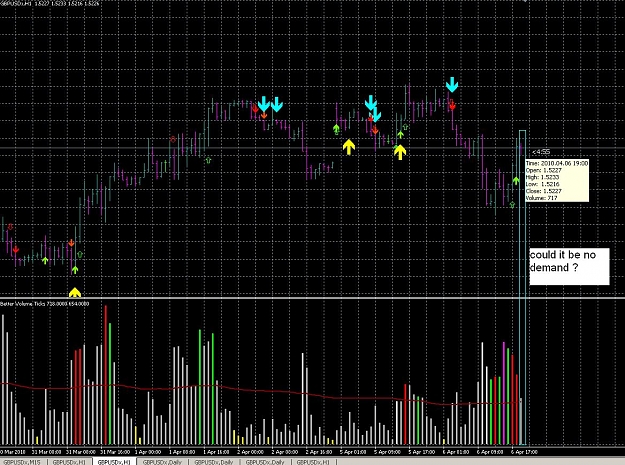Select the magenta volume histogram bar
The image size is (625, 465).
tap(503, 393)
